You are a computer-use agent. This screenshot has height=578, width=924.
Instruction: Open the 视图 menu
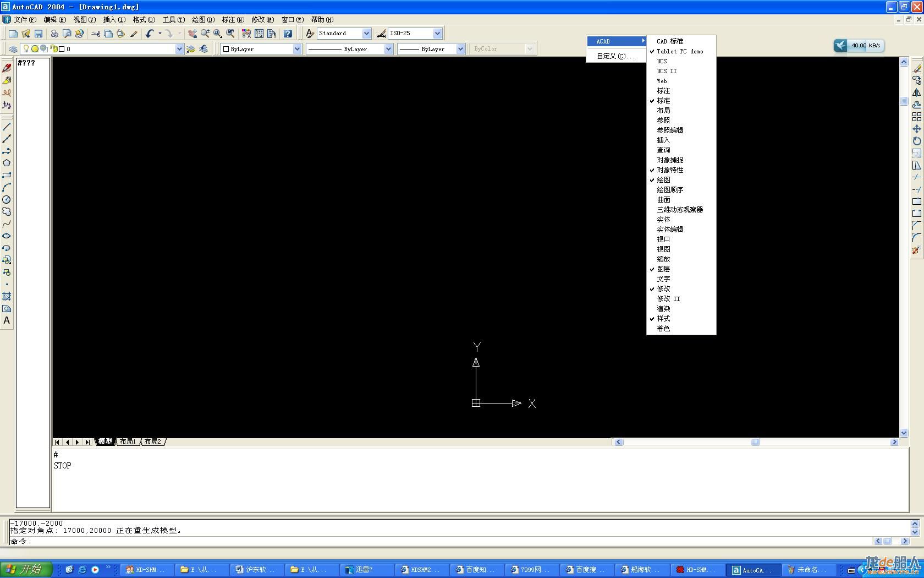click(x=84, y=20)
